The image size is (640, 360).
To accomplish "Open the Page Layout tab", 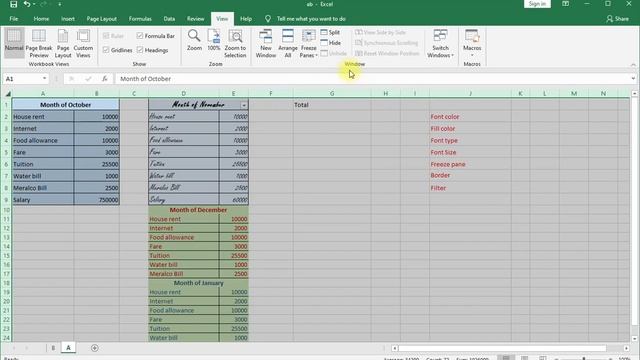I will pos(102,19).
